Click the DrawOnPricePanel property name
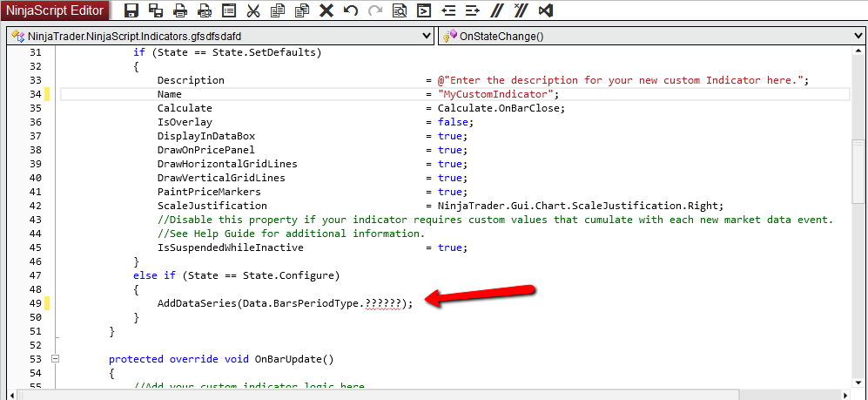The image size is (868, 400). point(206,150)
